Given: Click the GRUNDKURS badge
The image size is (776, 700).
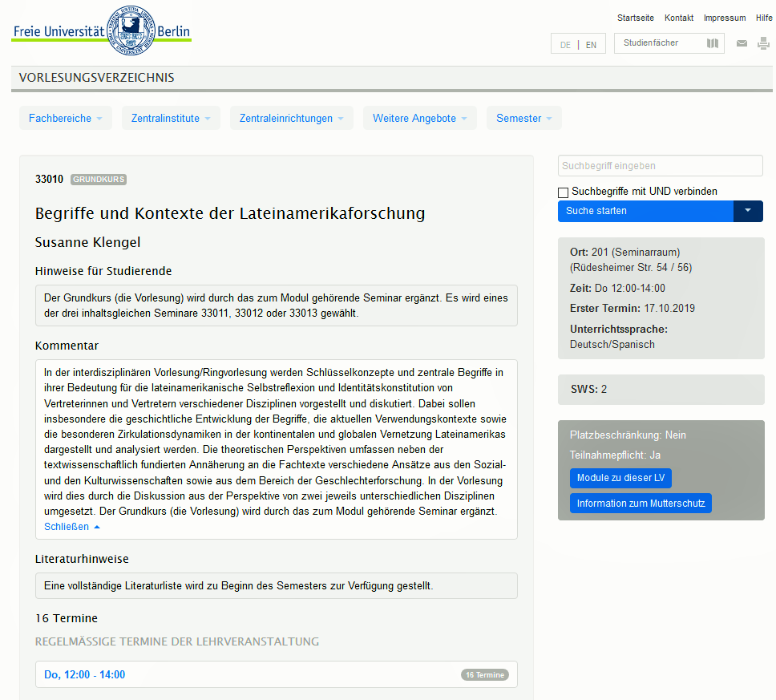Looking at the screenshot, I should 99,179.
